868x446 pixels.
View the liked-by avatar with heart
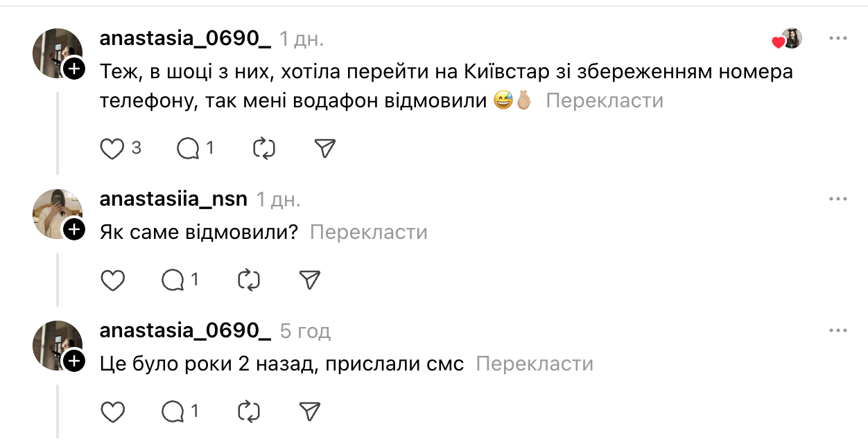tap(790, 39)
